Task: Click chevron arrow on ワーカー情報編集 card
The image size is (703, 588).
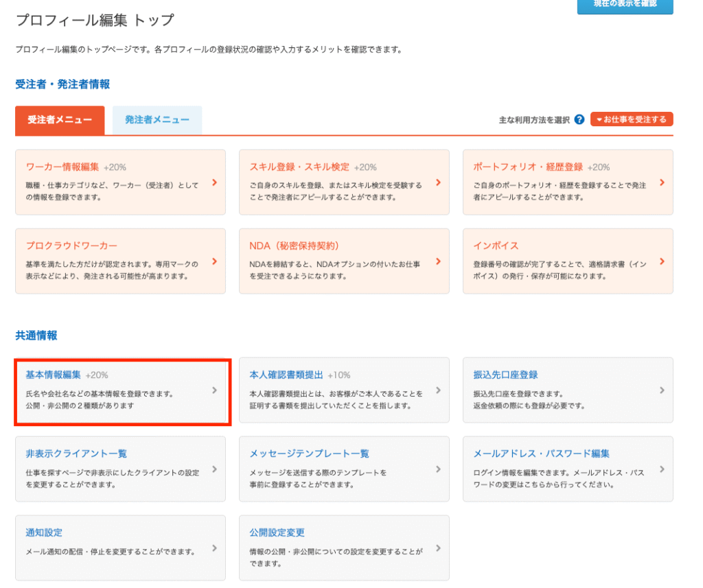Action: pos(215,183)
